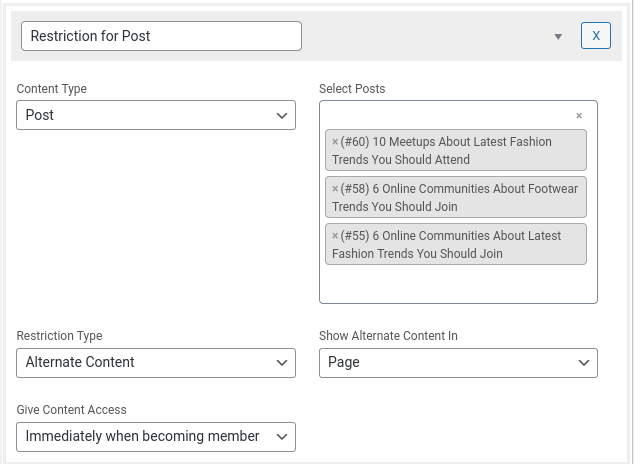Delete this restriction with X button
Screen dimensions: 634x464
click(596, 36)
